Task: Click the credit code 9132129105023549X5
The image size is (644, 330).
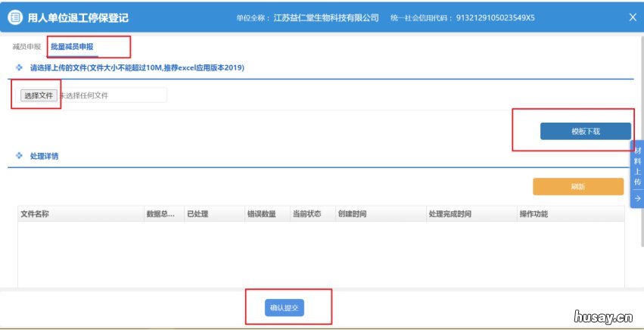Action: point(496,17)
